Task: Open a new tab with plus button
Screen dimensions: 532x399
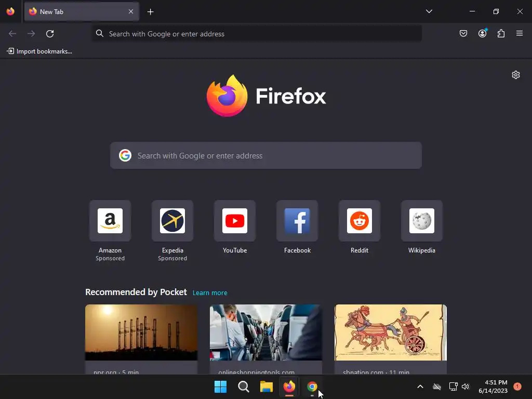Action: 150,12
